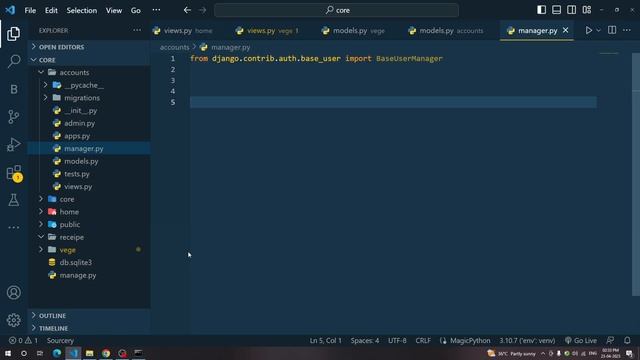
Task: Open the run options dropdown arrow
Action: tap(598, 30)
